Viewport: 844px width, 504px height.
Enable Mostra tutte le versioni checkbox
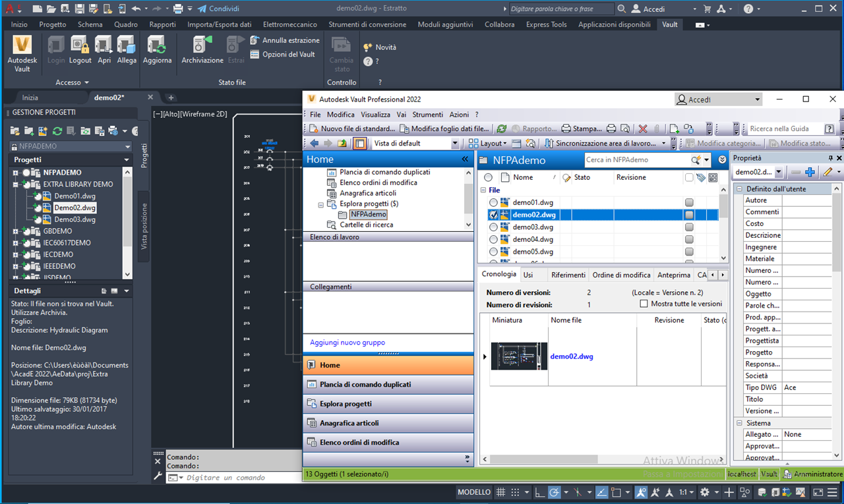pyautogui.click(x=644, y=304)
